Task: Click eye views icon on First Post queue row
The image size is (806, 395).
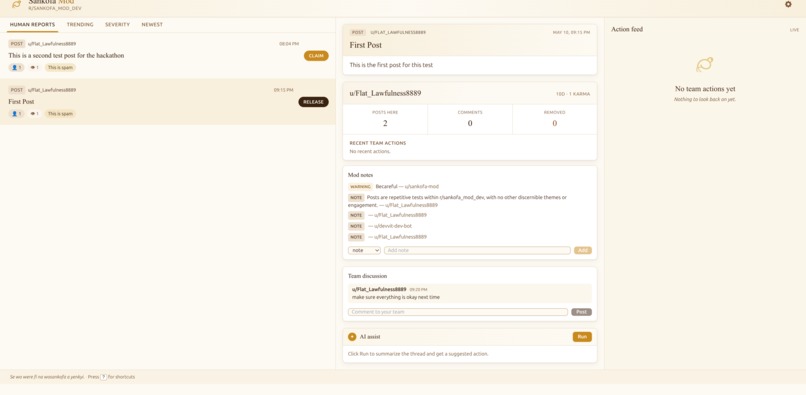Action: 34,114
